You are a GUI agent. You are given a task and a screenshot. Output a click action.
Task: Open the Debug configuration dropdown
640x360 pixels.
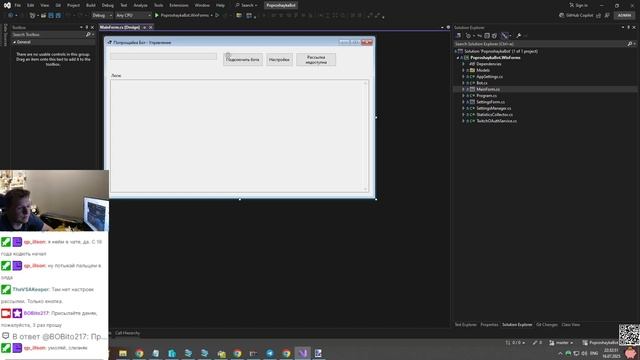tap(102, 16)
